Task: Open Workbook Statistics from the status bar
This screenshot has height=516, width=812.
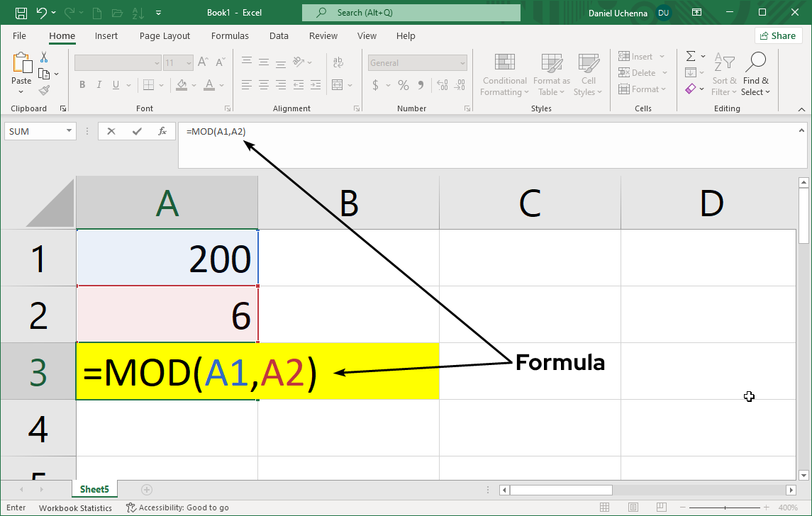Action: click(x=75, y=507)
